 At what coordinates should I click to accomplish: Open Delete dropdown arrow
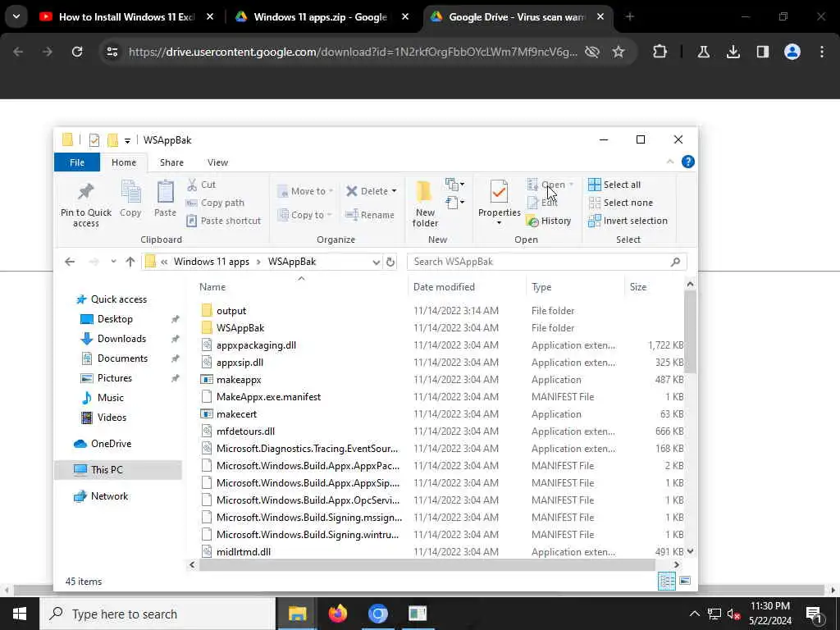[x=395, y=190]
